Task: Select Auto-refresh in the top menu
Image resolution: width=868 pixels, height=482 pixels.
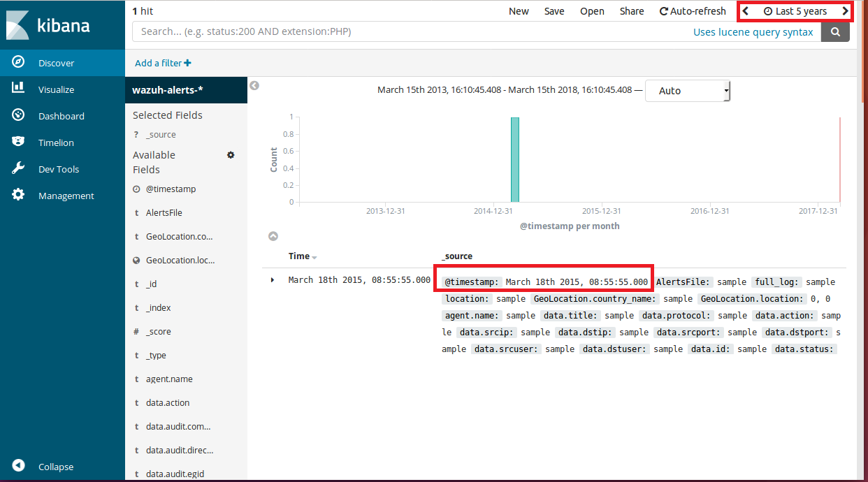Action: pos(693,11)
